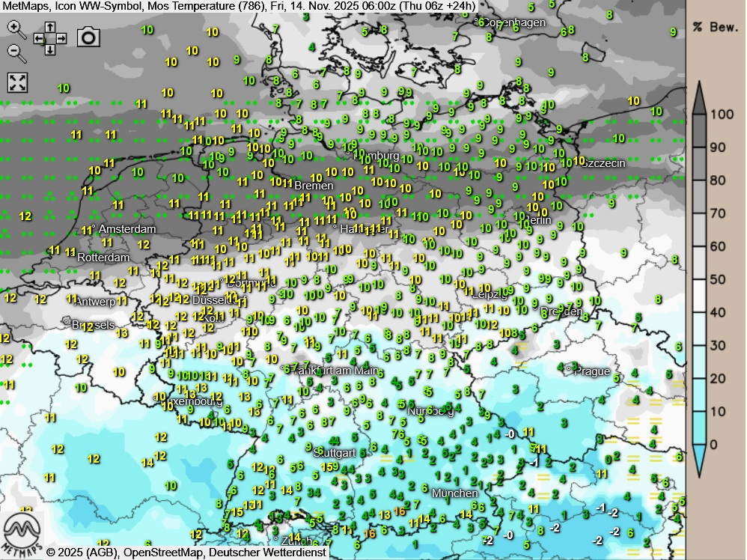Select the Prague city label on the map
Image resolution: width=747 pixels, height=560 pixels.
coord(591,371)
